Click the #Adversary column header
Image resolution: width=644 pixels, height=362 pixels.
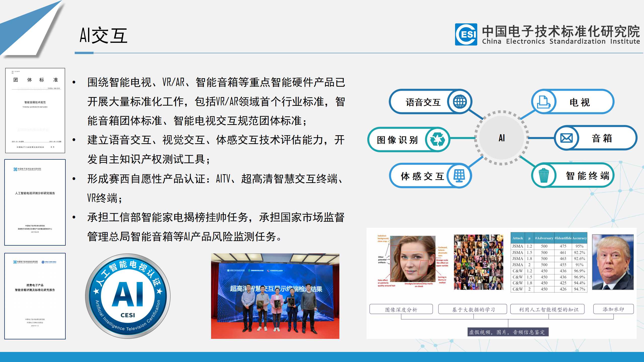pyautogui.click(x=544, y=238)
